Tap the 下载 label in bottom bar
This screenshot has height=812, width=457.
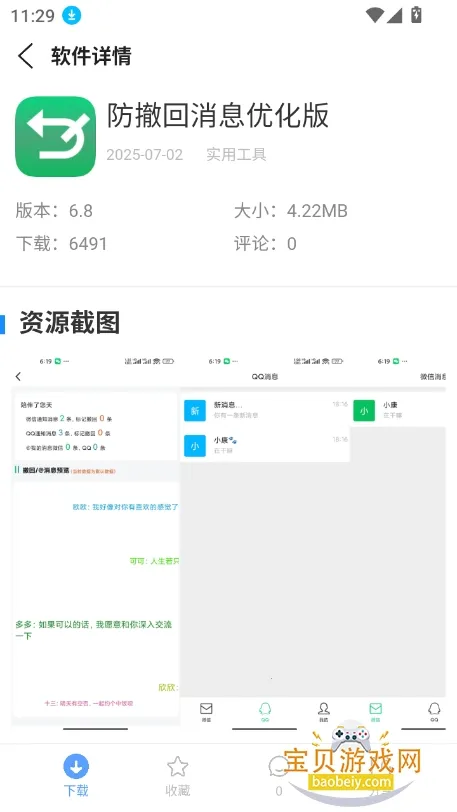76,791
